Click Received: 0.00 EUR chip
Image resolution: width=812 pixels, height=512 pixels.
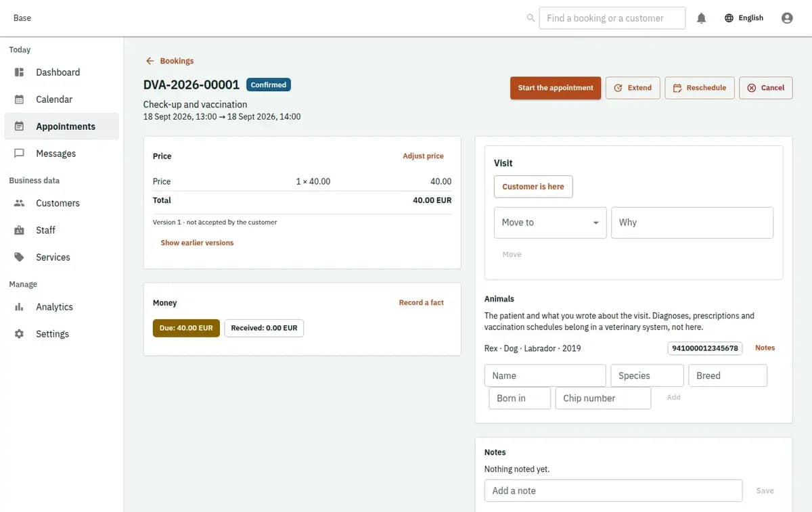tap(264, 328)
